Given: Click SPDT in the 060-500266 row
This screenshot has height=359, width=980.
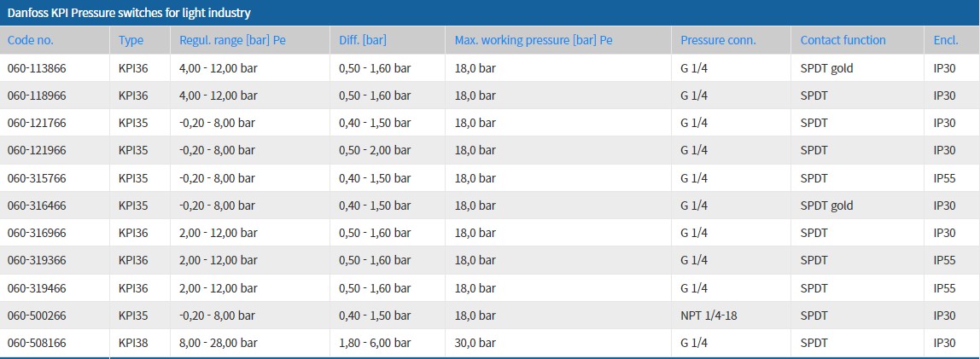Looking at the screenshot, I should pos(814,316).
